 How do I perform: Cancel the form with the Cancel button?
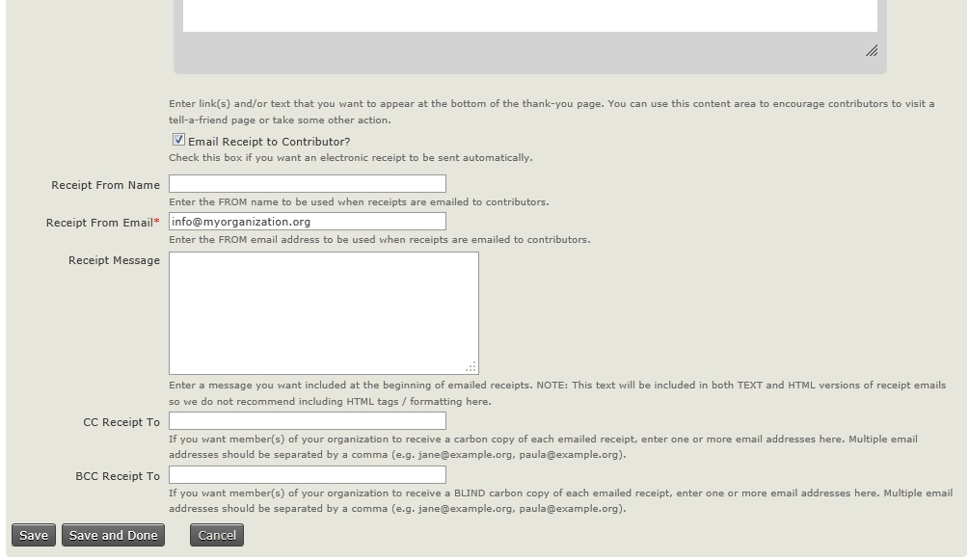(x=217, y=536)
